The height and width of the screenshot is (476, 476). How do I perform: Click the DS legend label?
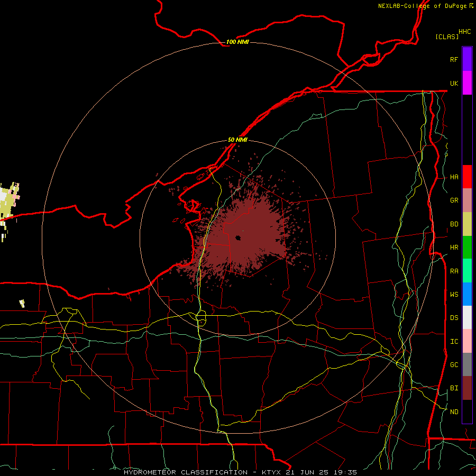(x=454, y=317)
